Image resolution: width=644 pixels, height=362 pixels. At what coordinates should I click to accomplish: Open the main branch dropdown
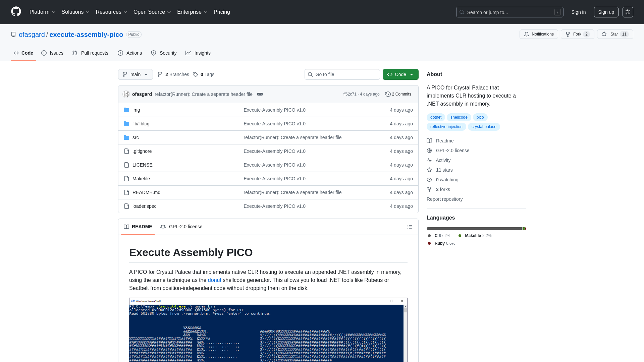pos(135,74)
